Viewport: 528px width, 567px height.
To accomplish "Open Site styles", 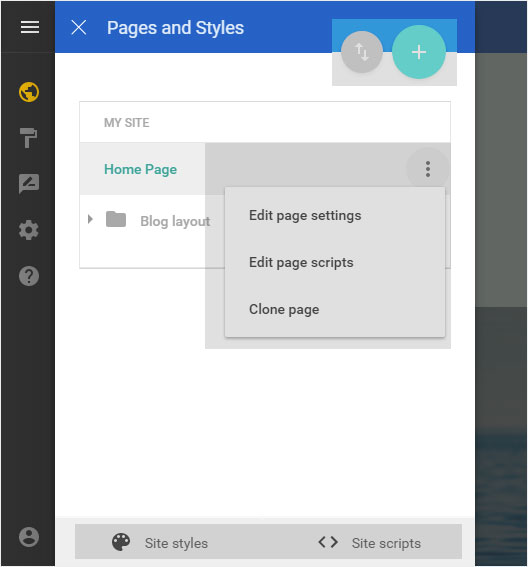I will tap(160, 543).
